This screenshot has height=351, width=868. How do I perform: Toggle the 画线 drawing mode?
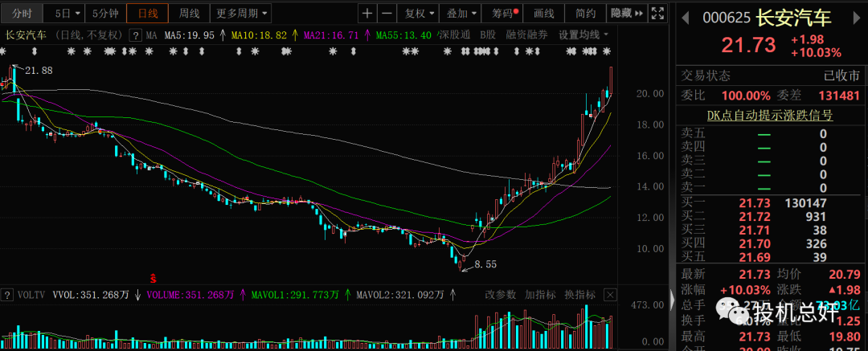tap(544, 13)
